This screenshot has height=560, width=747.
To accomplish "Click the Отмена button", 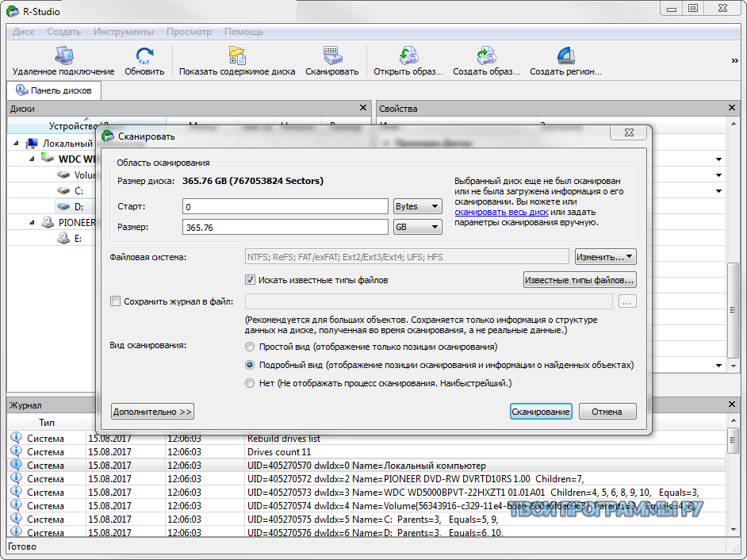I will click(x=607, y=412).
